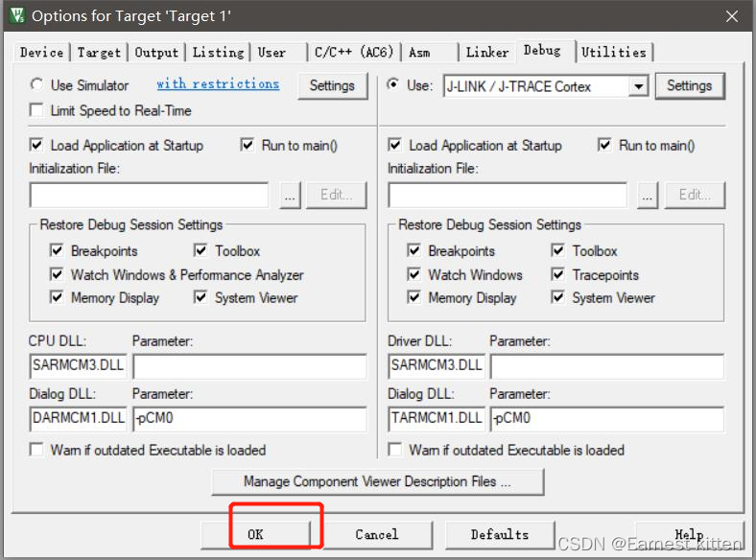
Task: Click debugger Dialog DLL parameter -pCM0
Action: [607, 418]
